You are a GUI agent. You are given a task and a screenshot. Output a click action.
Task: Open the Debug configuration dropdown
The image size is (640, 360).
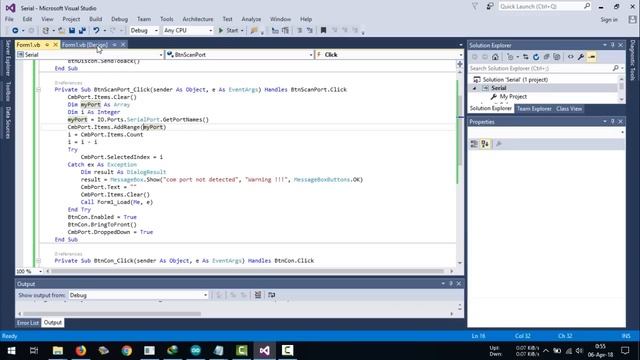coord(144,31)
